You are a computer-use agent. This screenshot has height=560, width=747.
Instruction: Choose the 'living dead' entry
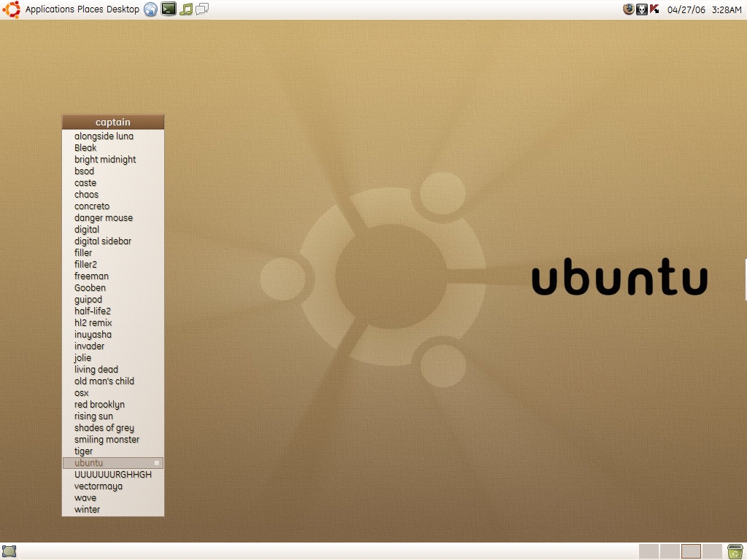click(x=113, y=370)
